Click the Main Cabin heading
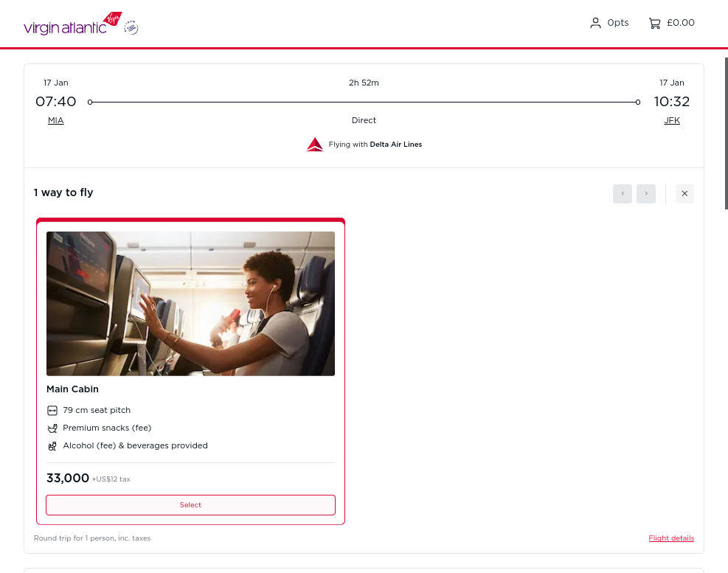Image resolution: width=728 pixels, height=573 pixels. pyautogui.click(x=72, y=389)
